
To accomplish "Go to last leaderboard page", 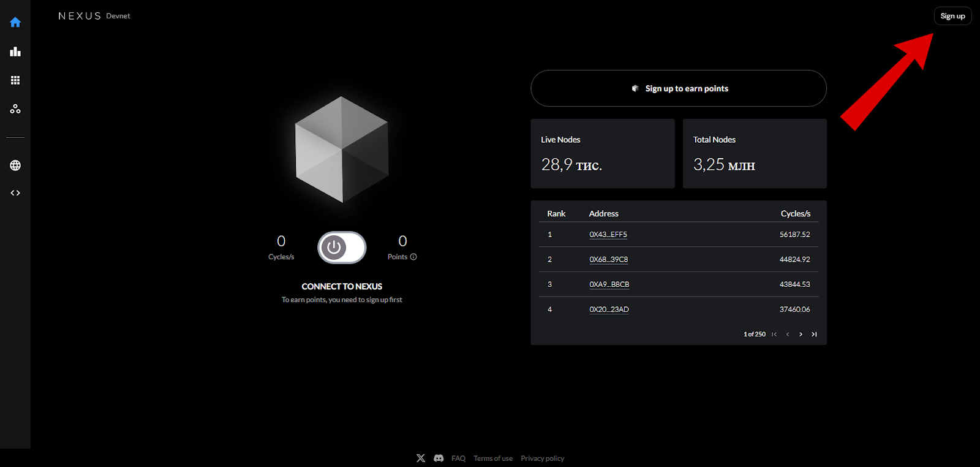I will pyautogui.click(x=814, y=335).
